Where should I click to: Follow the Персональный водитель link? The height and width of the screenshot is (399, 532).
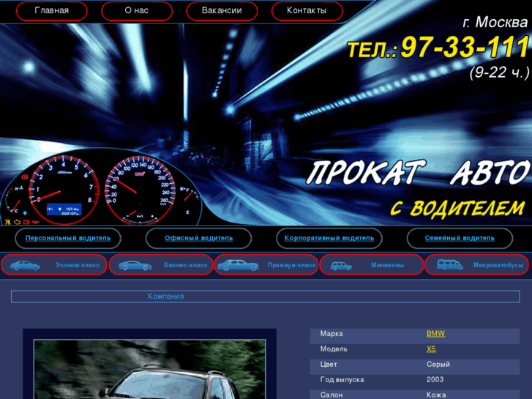(68, 238)
